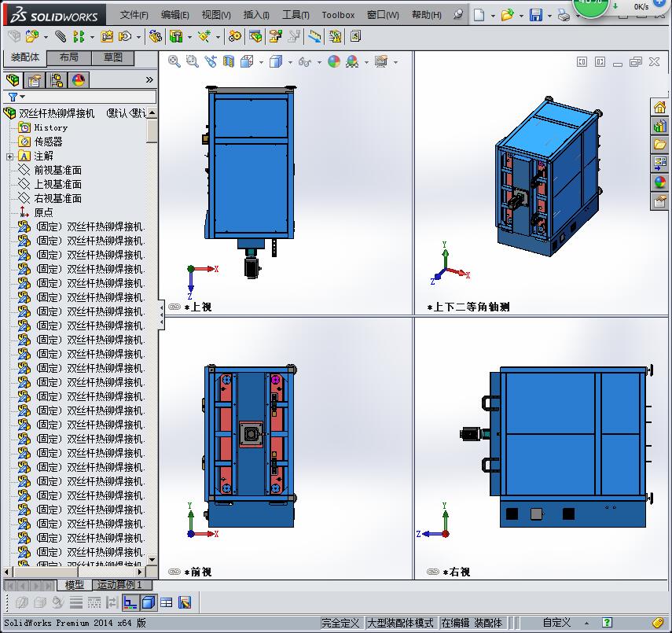Click the Exploded View icon
Image resolution: width=672 pixels, height=633 pixels.
(275, 37)
